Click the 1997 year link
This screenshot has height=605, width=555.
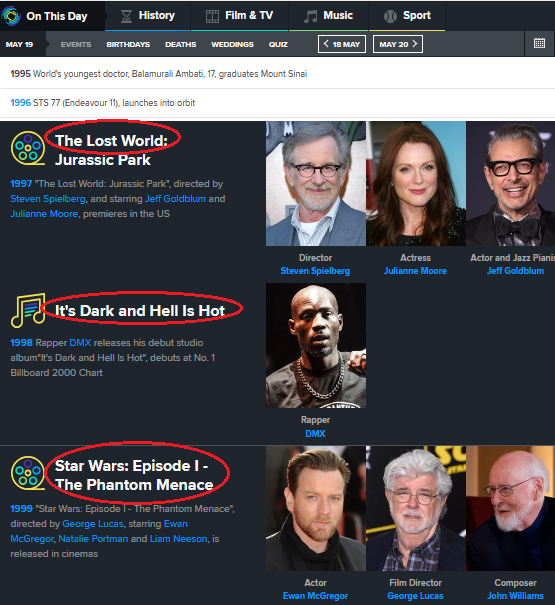[21, 184]
